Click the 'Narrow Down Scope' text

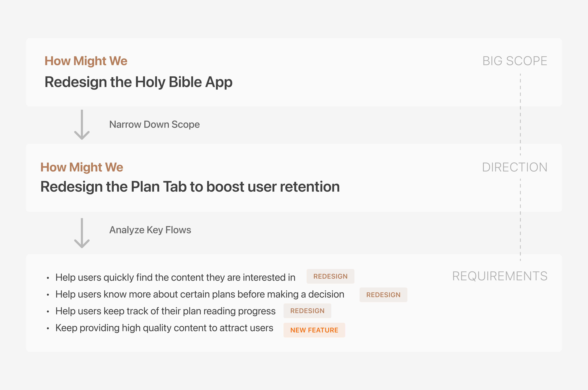[154, 124]
